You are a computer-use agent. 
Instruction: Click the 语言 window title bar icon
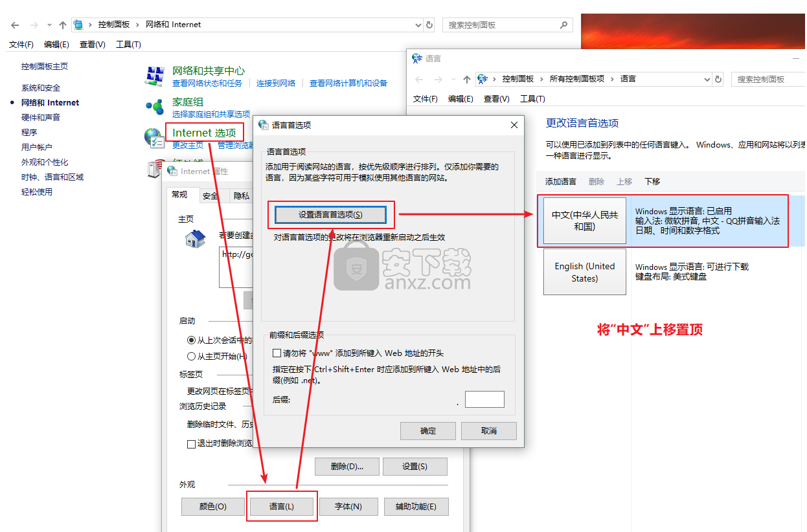tap(418, 58)
